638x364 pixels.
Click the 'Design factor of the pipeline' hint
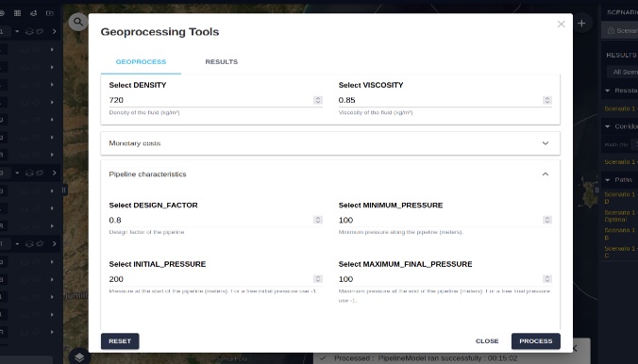point(146,232)
